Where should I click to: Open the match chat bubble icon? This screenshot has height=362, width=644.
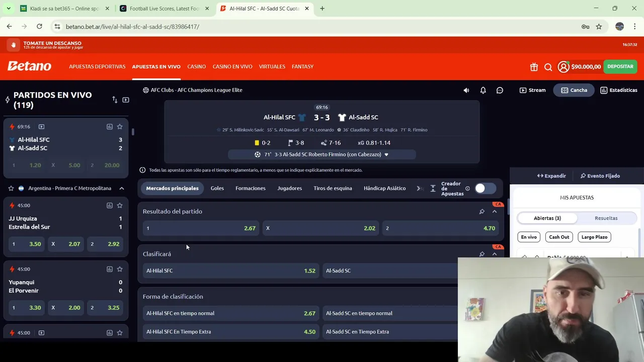point(500,90)
